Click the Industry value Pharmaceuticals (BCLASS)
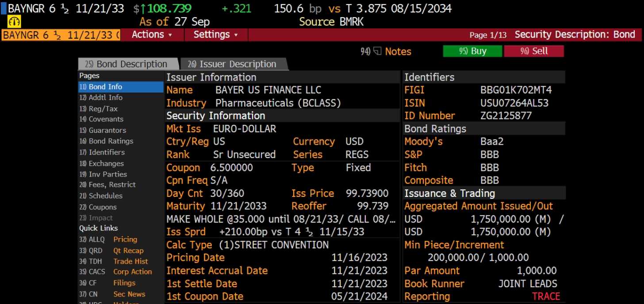The height and width of the screenshot is (304, 644). 278,103
